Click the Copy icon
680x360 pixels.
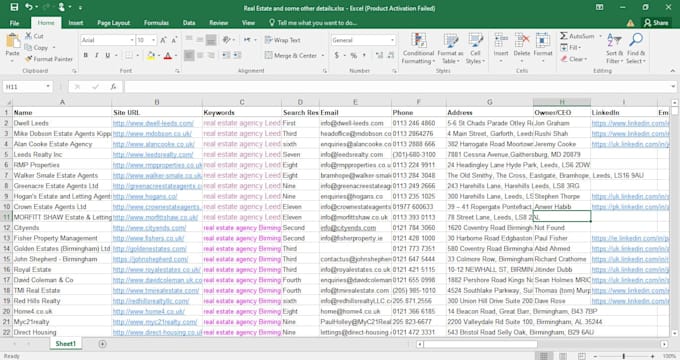click(29, 47)
